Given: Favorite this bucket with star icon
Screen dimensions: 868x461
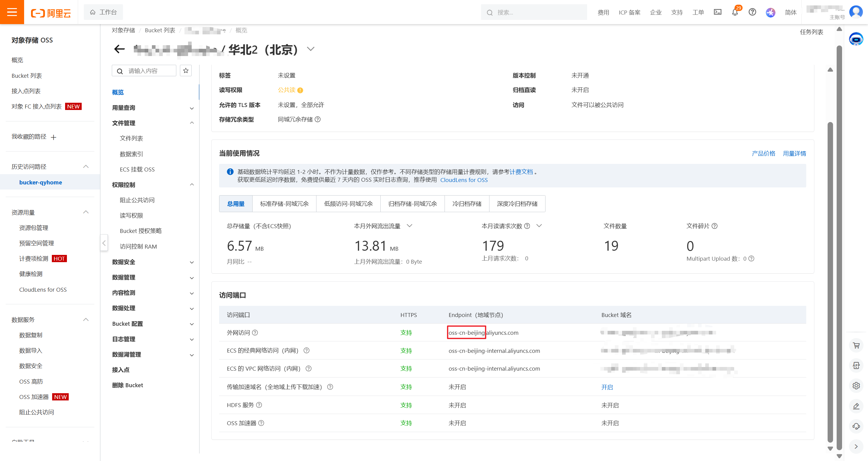Looking at the screenshot, I should (186, 71).
